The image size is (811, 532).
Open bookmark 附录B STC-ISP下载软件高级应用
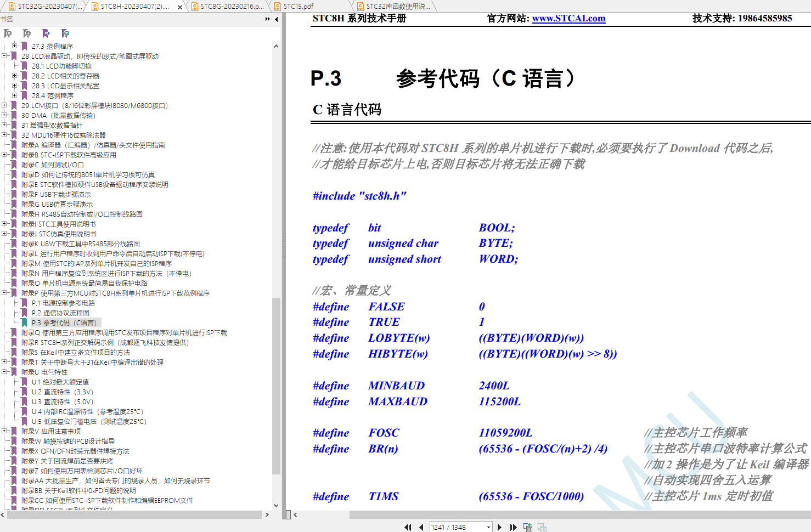[69, 155]
